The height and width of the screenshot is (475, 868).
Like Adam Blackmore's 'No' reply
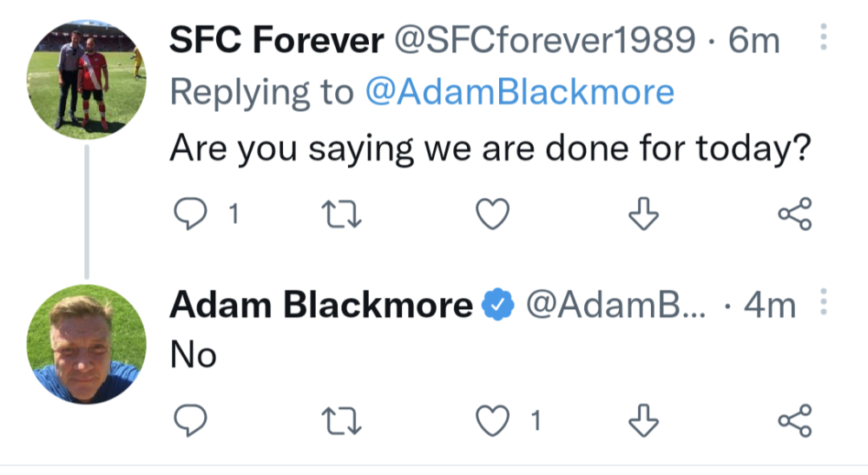tap(493, 421)
